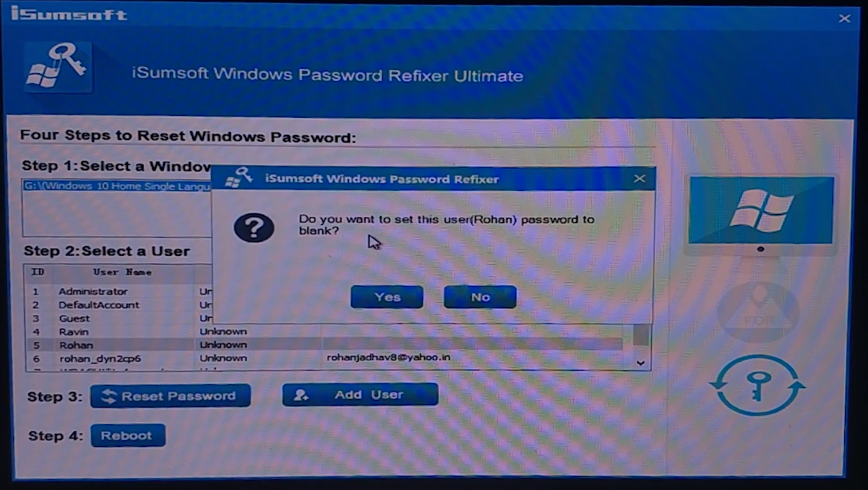Select the Windows 10 Home system entry
The height and width of the screenshot is (490, 868).
117,186
